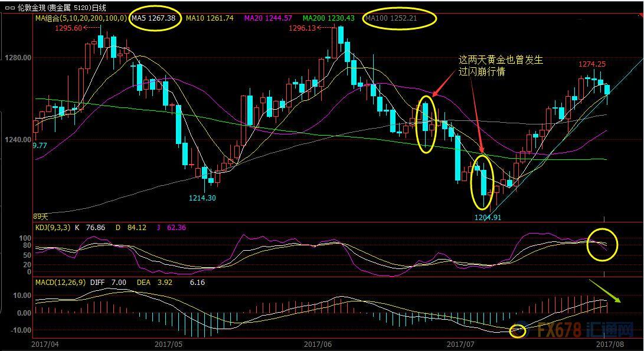Viewport: 644px width, 351px height.
Task: Click the MACD scale label 0.00
Action: [24, 313]
